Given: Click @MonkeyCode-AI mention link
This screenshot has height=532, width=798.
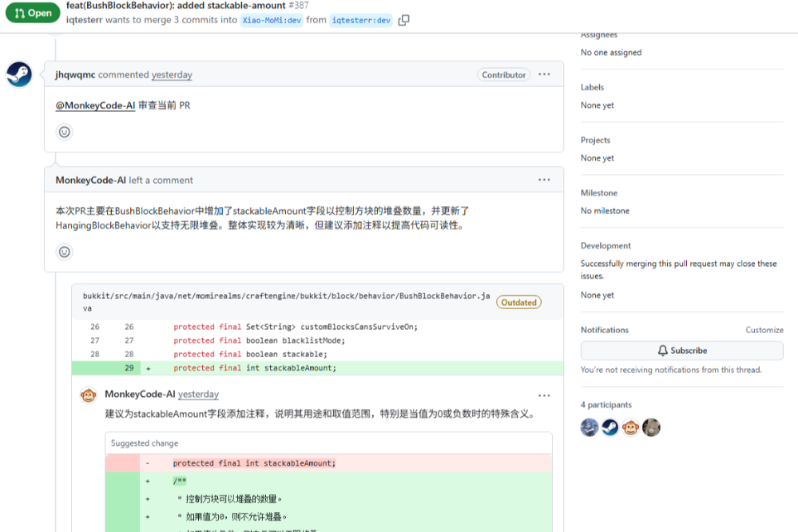Looking at the screenshot, I should [95, 105].
